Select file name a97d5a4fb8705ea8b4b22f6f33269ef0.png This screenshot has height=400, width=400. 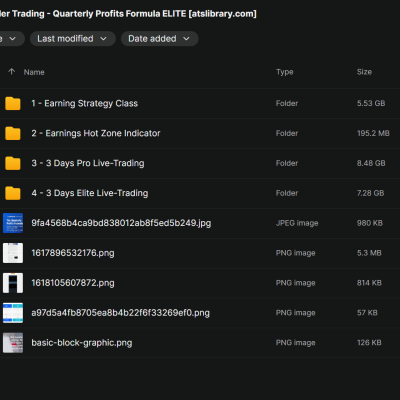pos(121,313)
